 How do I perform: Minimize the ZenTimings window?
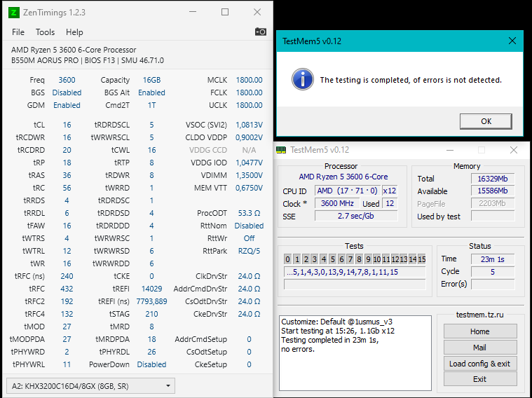click(193, 12)
